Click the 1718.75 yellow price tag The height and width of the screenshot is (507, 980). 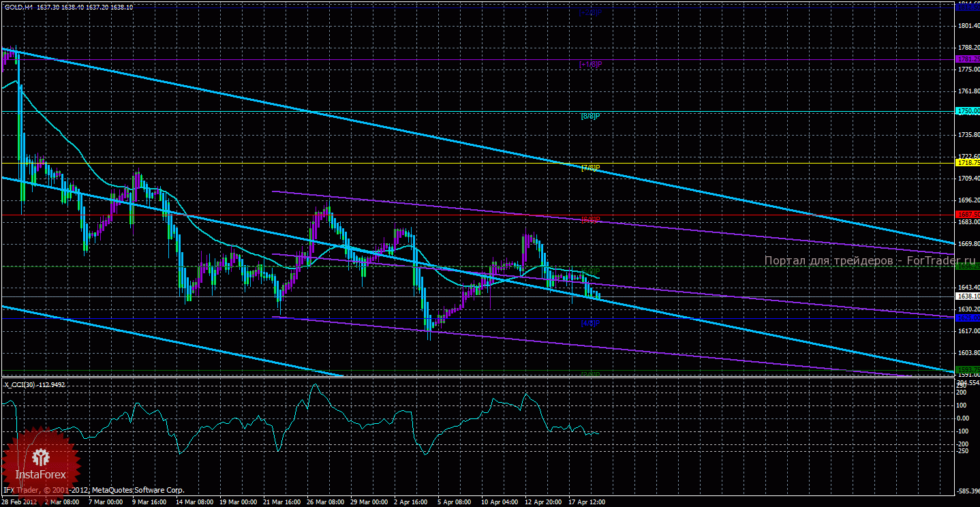click(968, 163)
